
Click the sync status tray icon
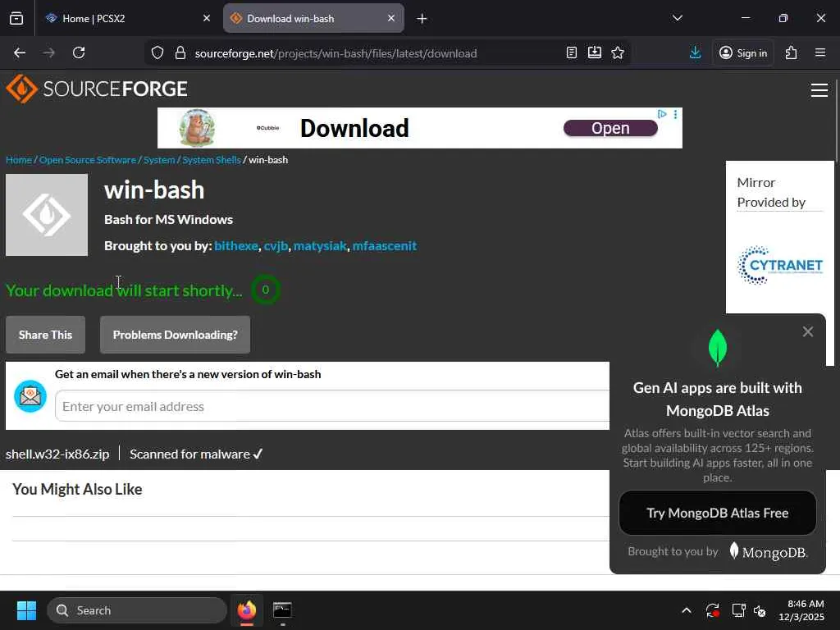click(x=713, y=610)
